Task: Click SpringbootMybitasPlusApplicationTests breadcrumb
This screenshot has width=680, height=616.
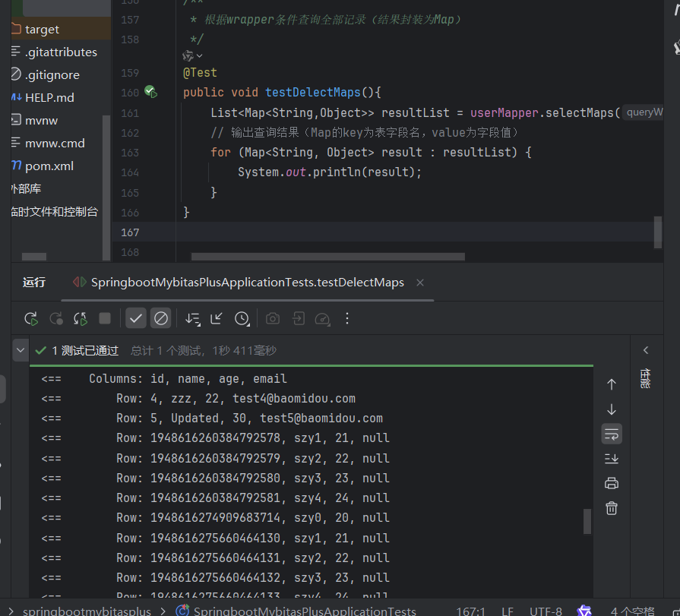Action: point(305,611)
